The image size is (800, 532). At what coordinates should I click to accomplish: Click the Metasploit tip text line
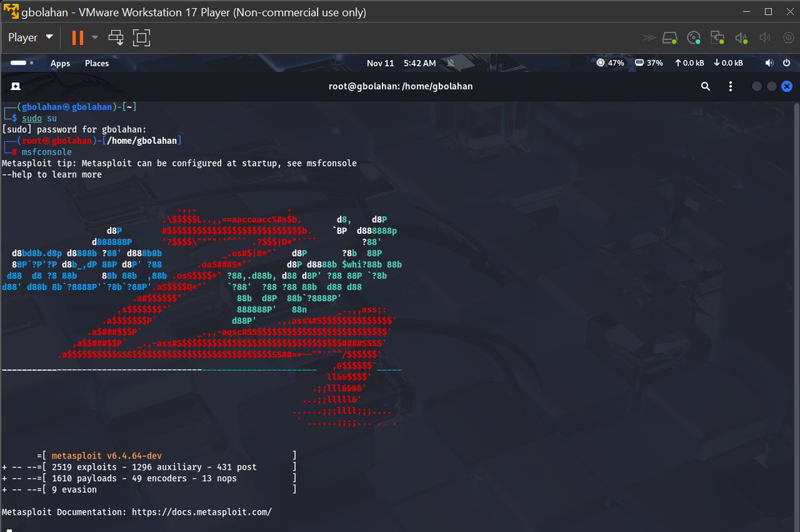pos(179,163)
